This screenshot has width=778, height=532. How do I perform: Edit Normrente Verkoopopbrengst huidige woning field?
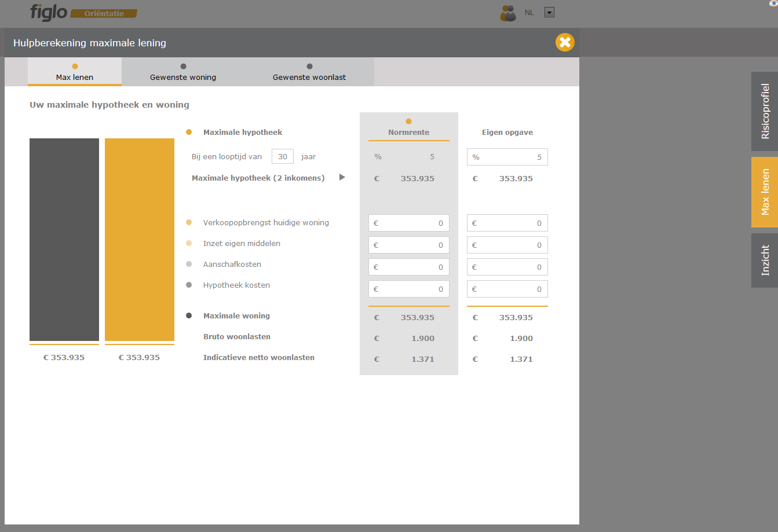tap(409, 223)
